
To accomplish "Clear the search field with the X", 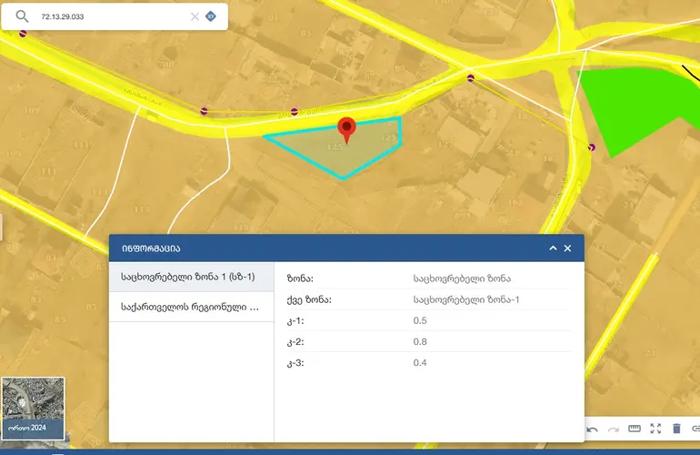I will point(195,17).
